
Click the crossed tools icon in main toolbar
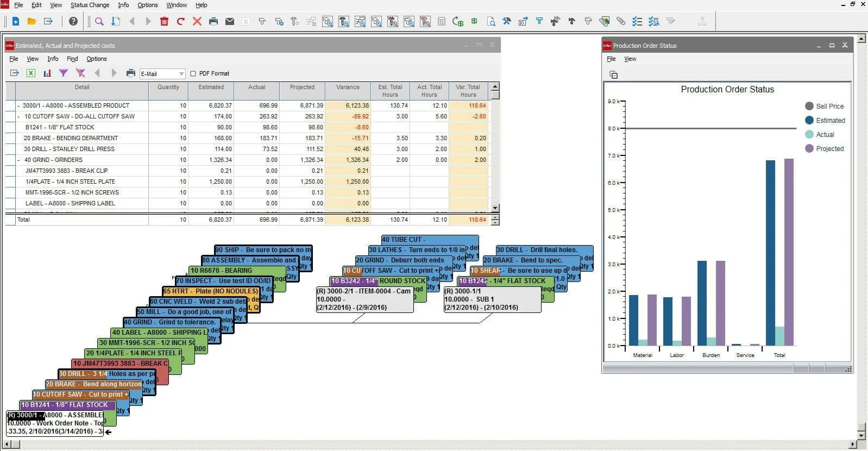[507, 21]
